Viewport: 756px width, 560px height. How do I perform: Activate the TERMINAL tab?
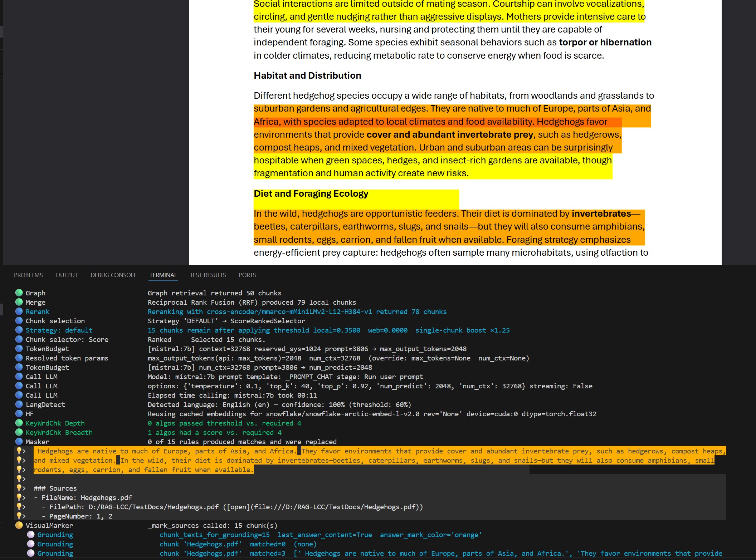pyautogui.click(x=163, y=275)
